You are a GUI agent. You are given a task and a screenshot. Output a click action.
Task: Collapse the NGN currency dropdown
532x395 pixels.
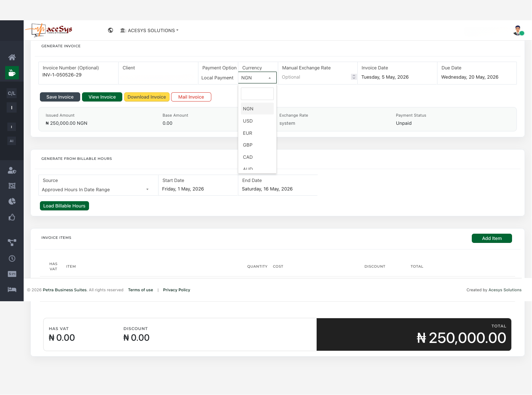(x=257, y=78)
